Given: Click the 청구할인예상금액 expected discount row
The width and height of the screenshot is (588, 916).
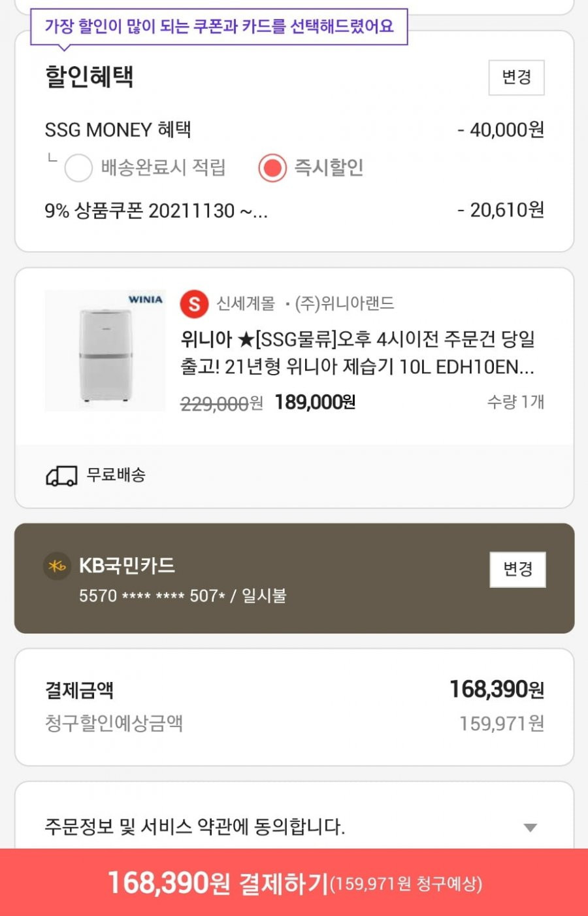Looking at the screenshot, I should 294,724.
